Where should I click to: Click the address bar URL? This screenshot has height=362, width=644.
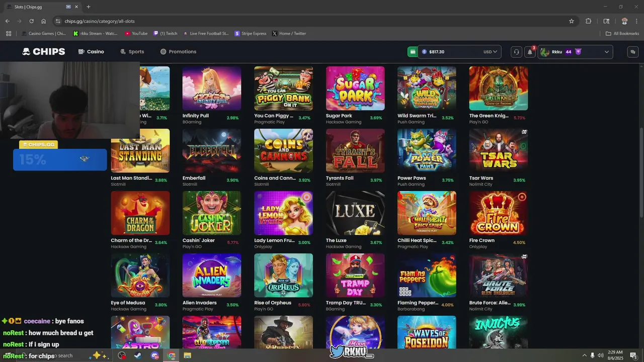coord(100,21)
